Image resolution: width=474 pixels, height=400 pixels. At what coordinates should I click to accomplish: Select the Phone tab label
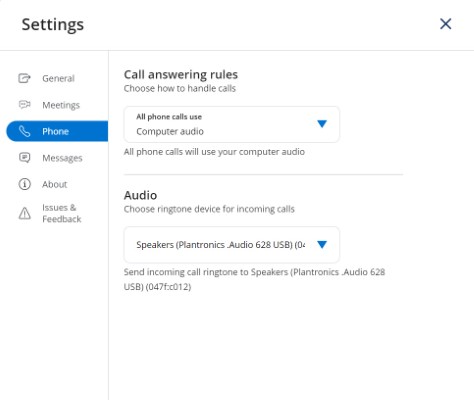click(55, 131)
